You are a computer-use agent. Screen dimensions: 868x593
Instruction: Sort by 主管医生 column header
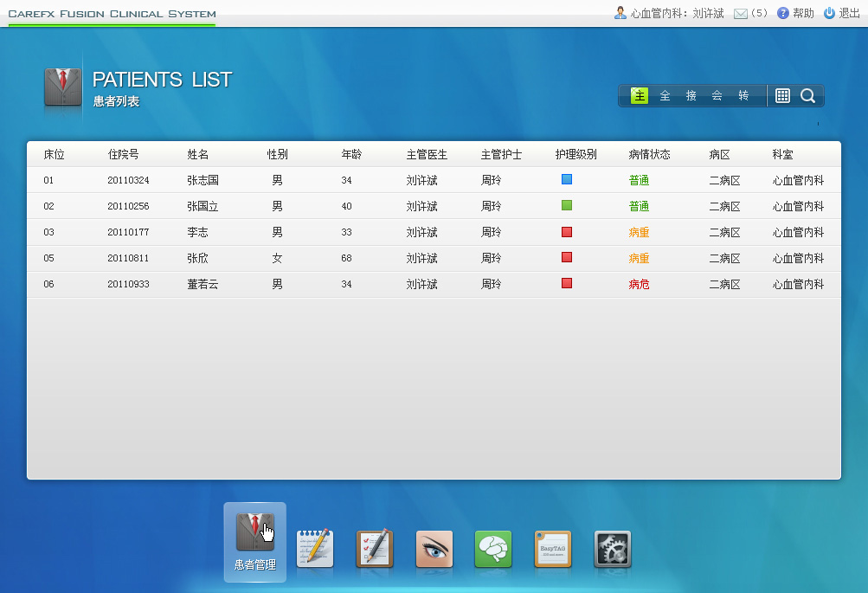click(x=427, y=154)
